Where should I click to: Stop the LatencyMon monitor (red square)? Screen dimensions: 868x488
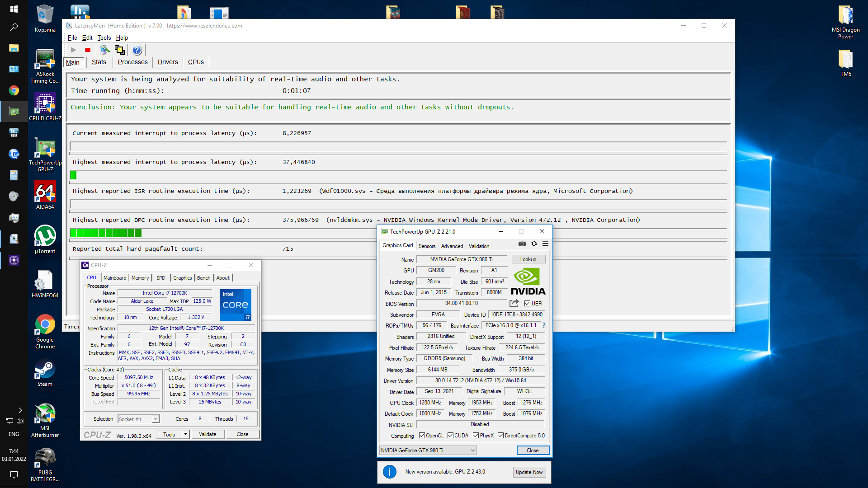(88, 50)
